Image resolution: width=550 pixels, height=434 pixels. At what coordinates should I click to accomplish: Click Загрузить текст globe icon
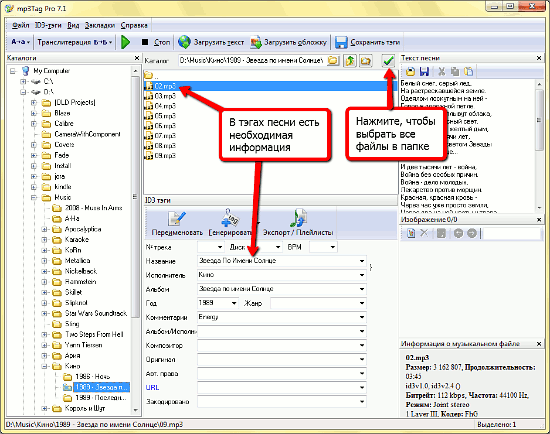[x=184, y=42]
